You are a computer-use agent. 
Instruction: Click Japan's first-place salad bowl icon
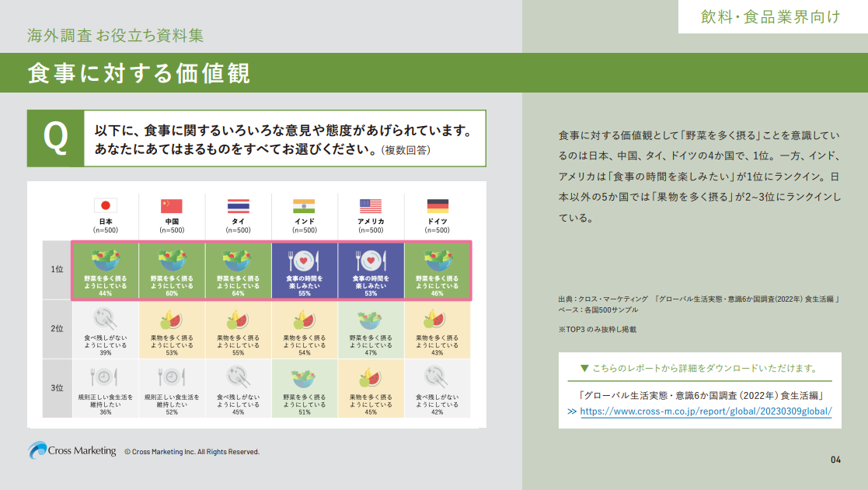pos(105,259)
